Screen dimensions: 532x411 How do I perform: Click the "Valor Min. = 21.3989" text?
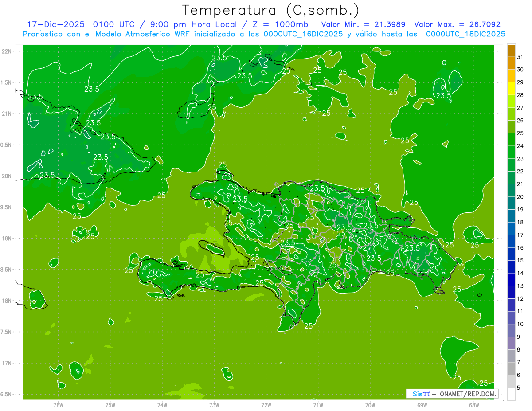363,24
